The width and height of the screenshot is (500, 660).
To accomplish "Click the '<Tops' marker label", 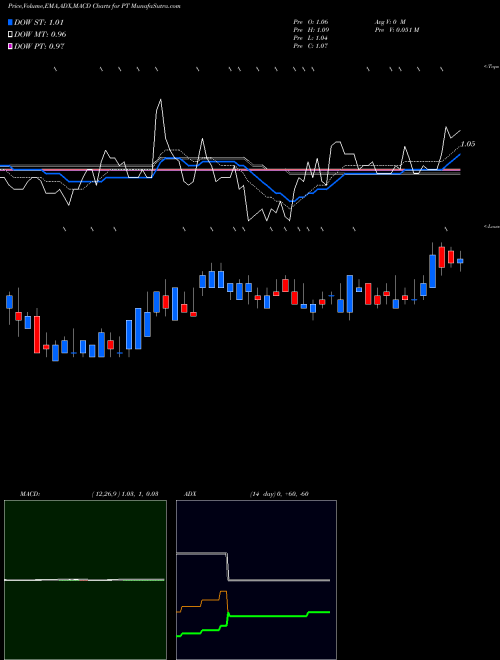I will (492, 67).
